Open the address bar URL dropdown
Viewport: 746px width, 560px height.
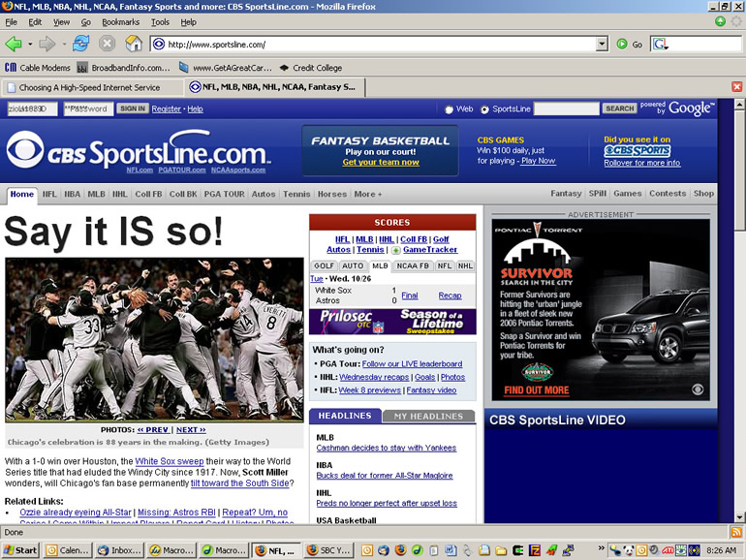602,45
